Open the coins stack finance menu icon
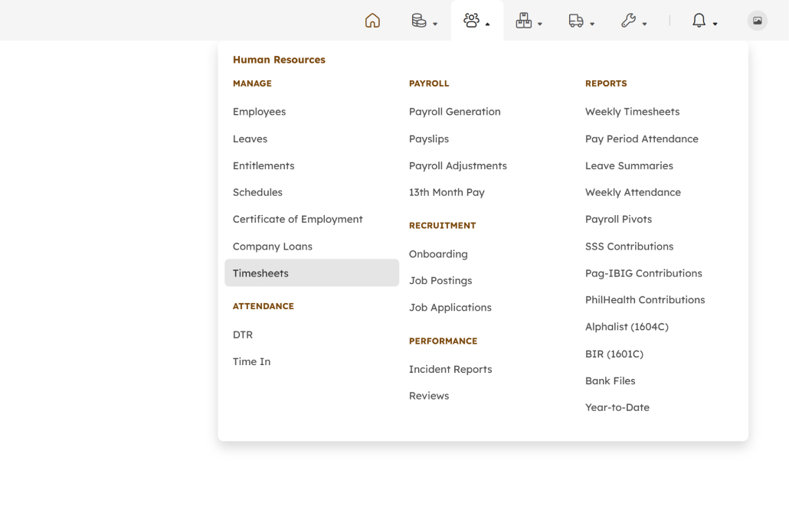This screenshot has height=532, width=789. pos(419,21)
